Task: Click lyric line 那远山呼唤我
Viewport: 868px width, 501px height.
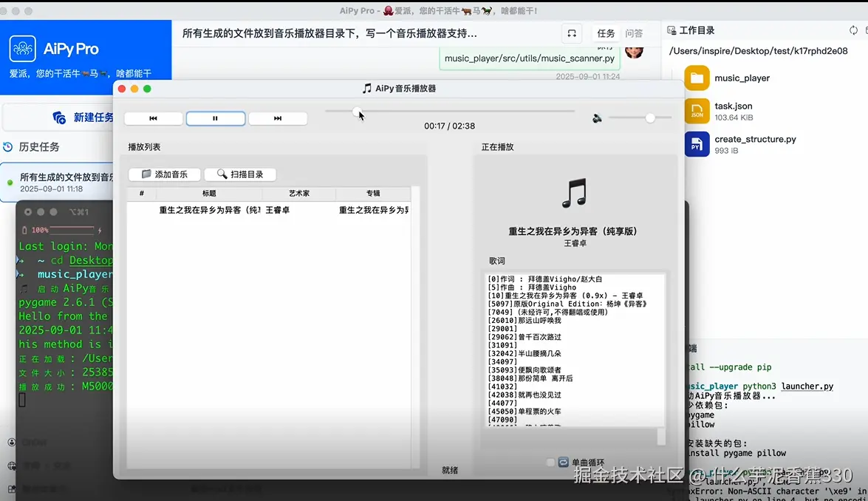Action: pos(539,321)
